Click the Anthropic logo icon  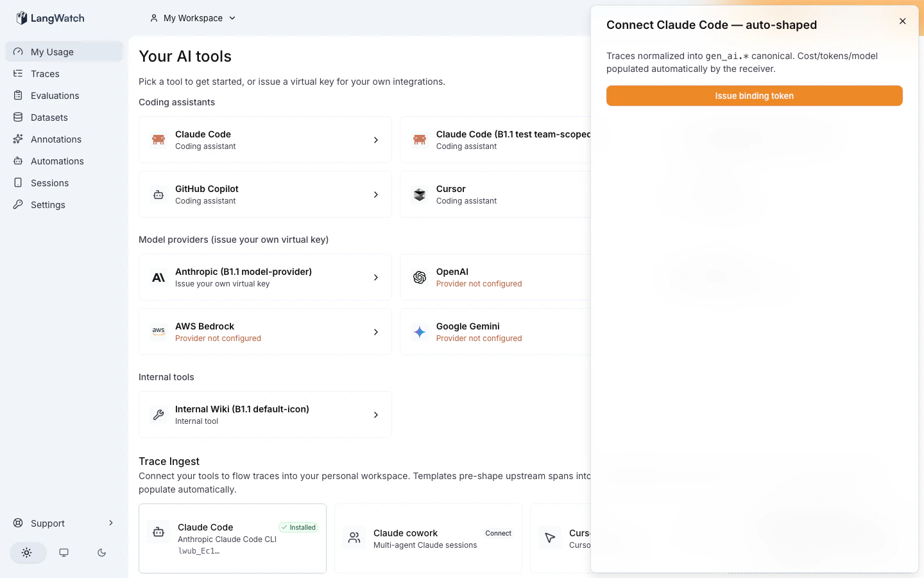[x=158, y=277]
